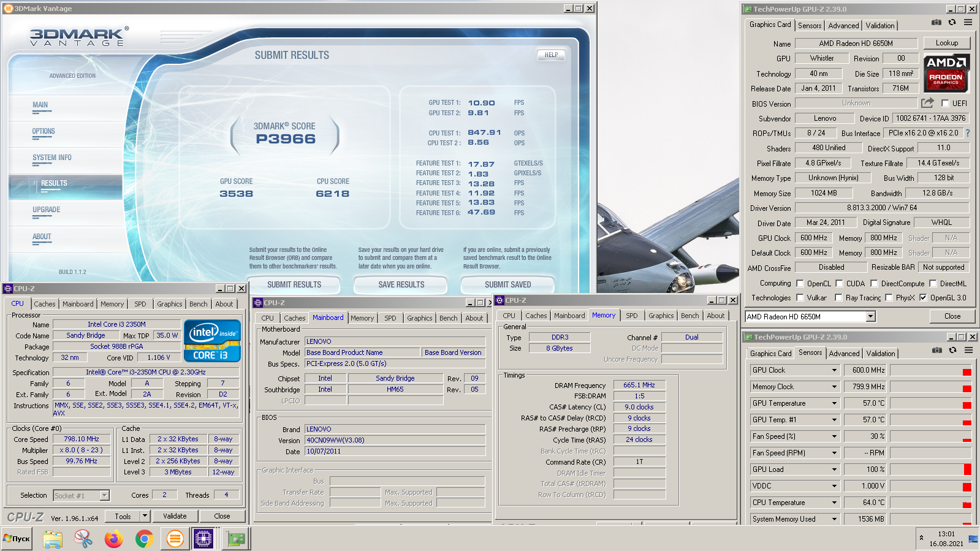
Task: Toggle the Vulkan checkbox
Action: coord(800,298)
